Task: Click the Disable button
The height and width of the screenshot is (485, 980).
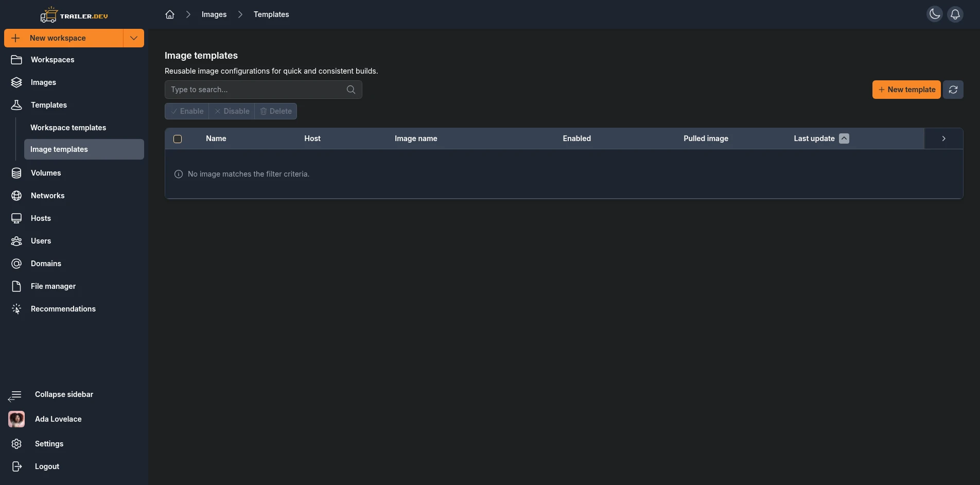Action: click(232, 111)
